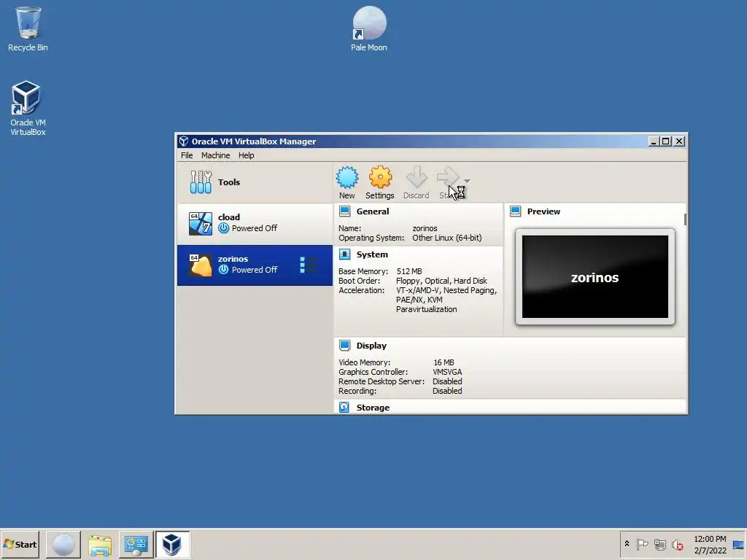Viewport: 747px width, 560px height.
Task: Open control panel taskbar icon
Action: [136, 544]
